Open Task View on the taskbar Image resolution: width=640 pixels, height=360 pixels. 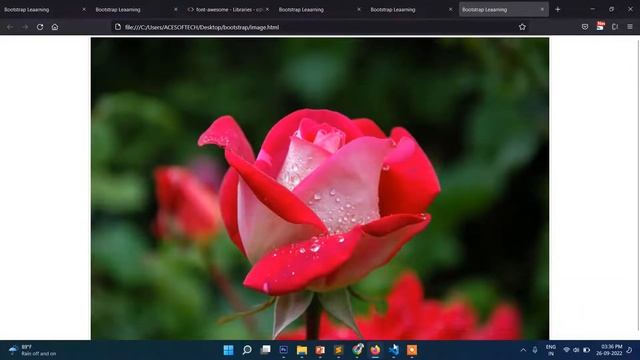pyautogui.click(x=265, y=350)
